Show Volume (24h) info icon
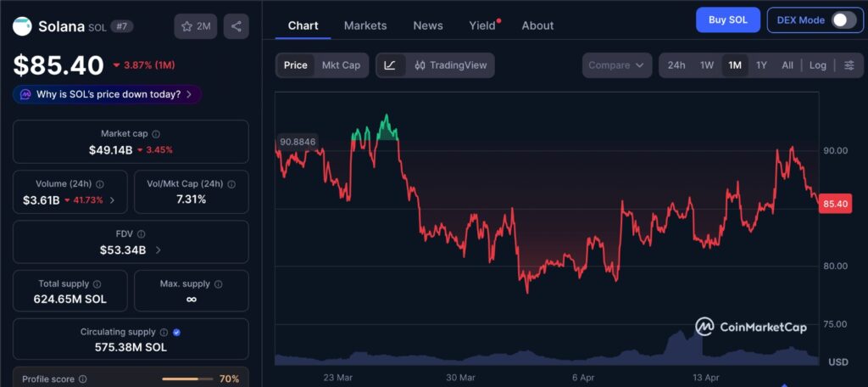 pos(100,184)
